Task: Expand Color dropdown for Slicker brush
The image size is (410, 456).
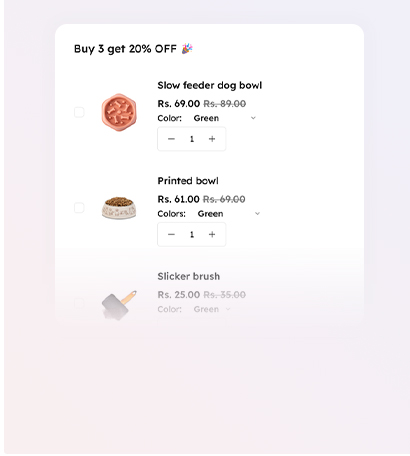Action: [212, 309]
